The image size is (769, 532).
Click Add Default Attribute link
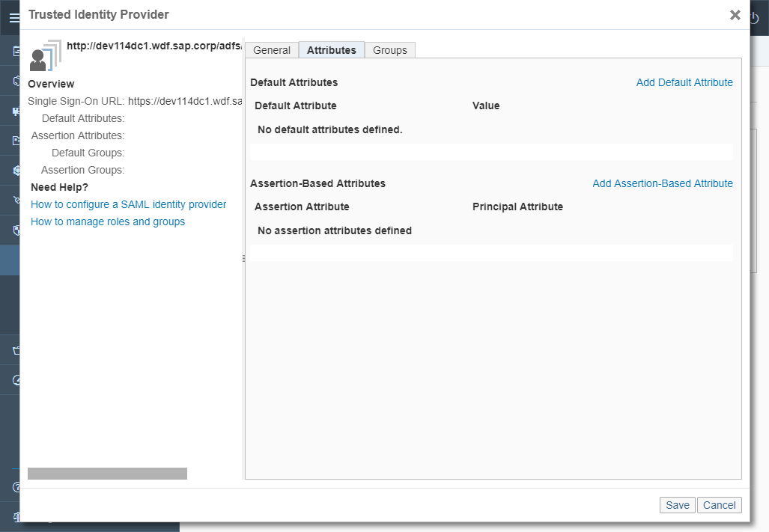684,82
